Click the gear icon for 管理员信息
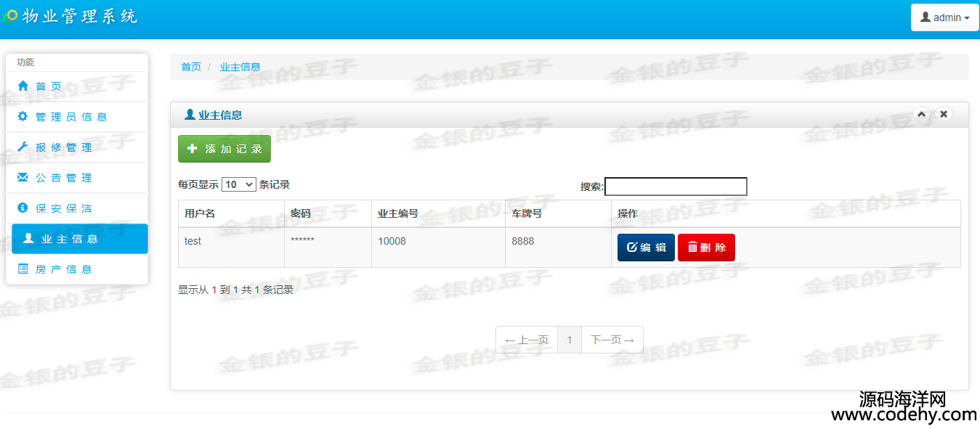The width and height of the screenshot is (980, 429). [x=23, y=117]
